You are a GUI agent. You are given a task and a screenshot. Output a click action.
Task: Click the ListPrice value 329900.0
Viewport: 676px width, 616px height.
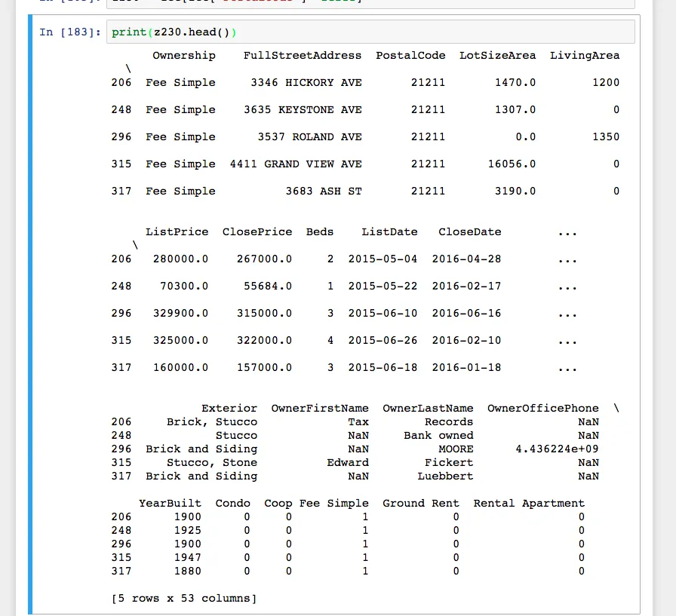(x=180, y=313)
